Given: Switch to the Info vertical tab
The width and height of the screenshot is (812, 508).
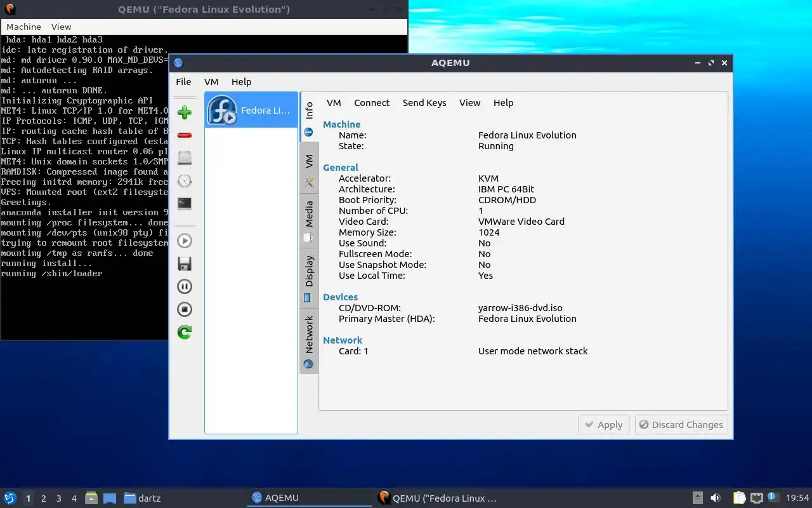Looking at the screenshot, I should point(309,117).
